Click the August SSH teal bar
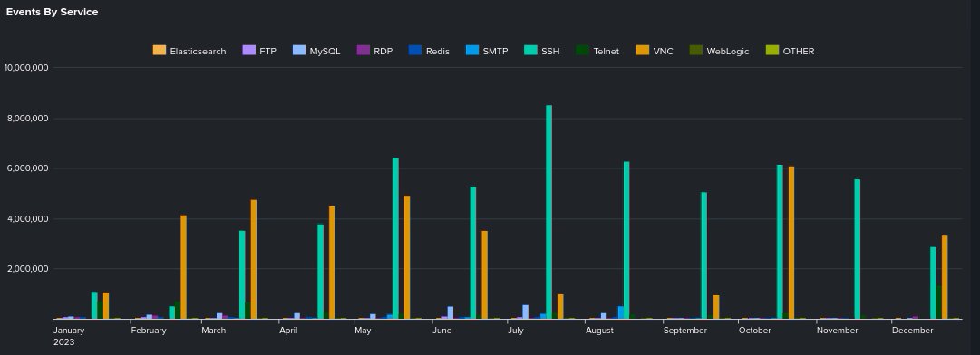 pos(626,241)
